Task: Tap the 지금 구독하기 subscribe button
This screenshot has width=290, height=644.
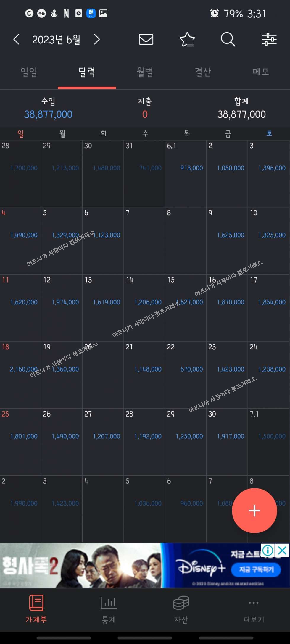Action: click(256, 569)
